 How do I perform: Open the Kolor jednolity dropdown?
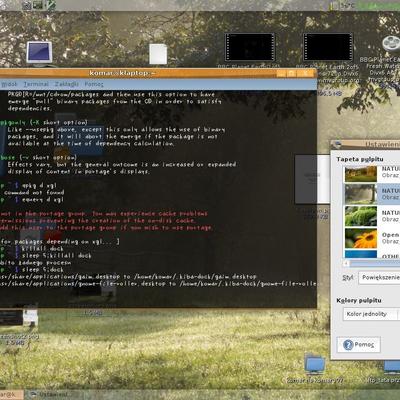point(371,314)
